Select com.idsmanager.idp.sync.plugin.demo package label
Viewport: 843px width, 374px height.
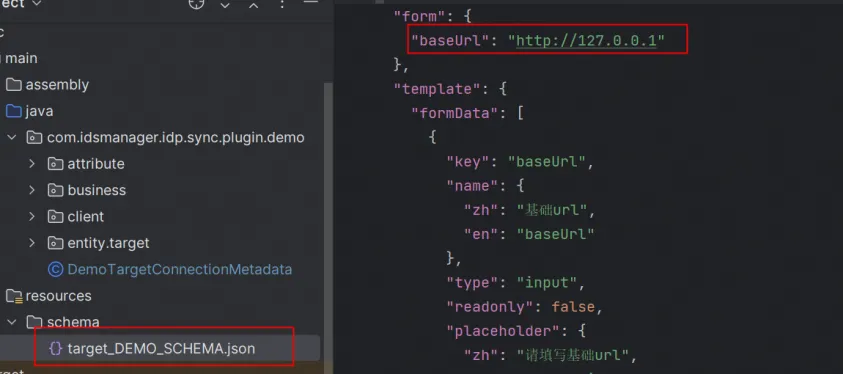click(x=176, y=138)
